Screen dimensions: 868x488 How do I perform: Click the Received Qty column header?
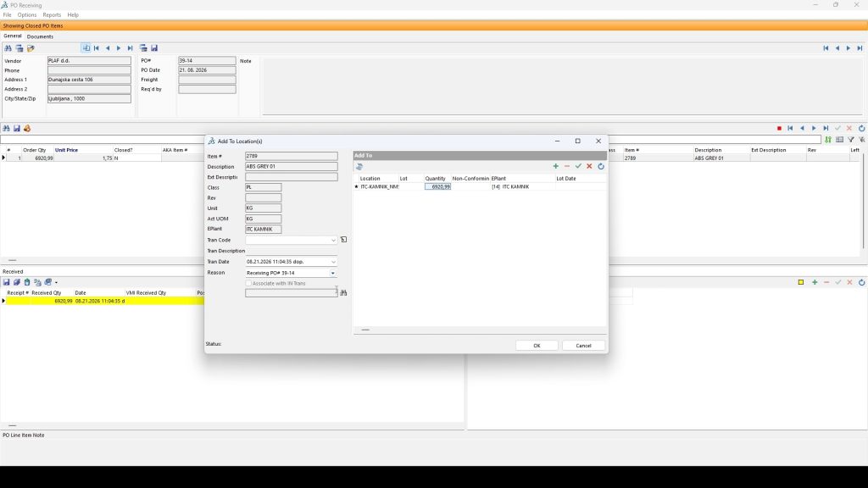click(47, 292)
